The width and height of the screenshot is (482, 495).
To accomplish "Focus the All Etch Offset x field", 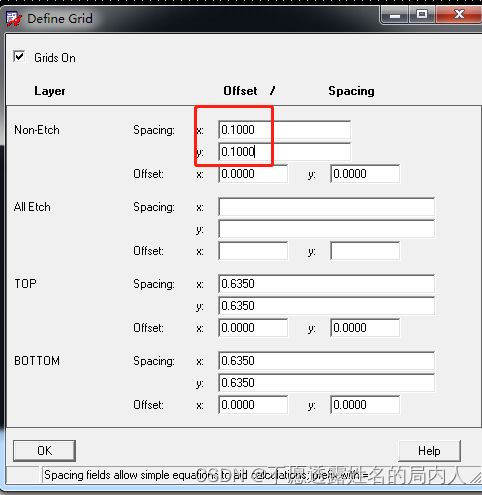I will pos(253,251).
